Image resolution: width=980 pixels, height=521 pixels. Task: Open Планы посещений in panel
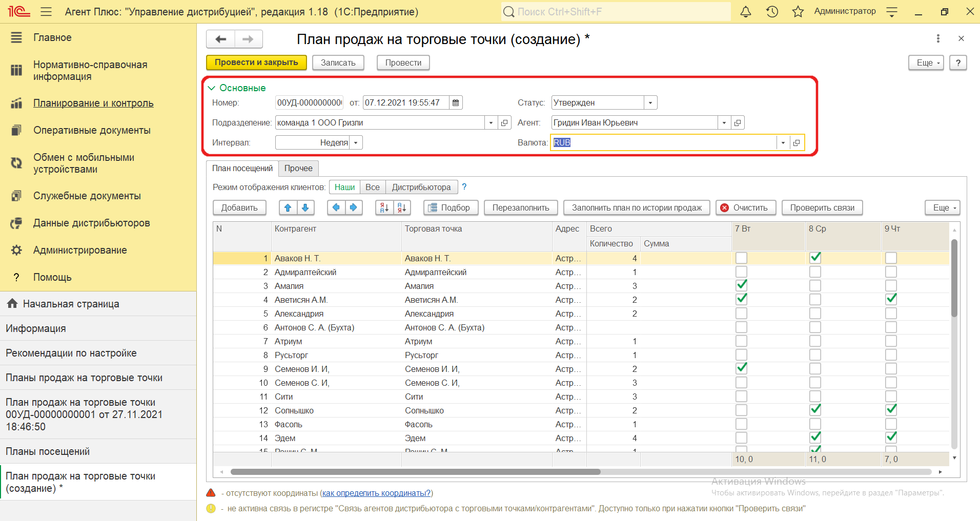pyautogui.click(x=98, y=451)
